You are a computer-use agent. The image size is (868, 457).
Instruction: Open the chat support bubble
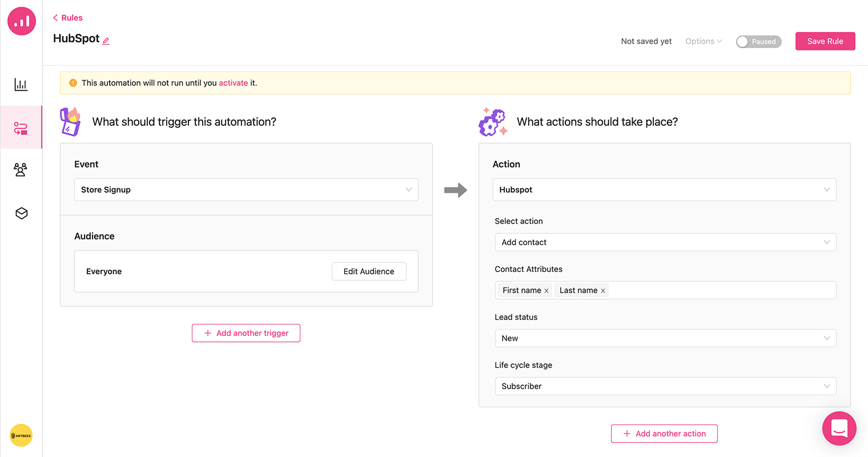point(839,428)
